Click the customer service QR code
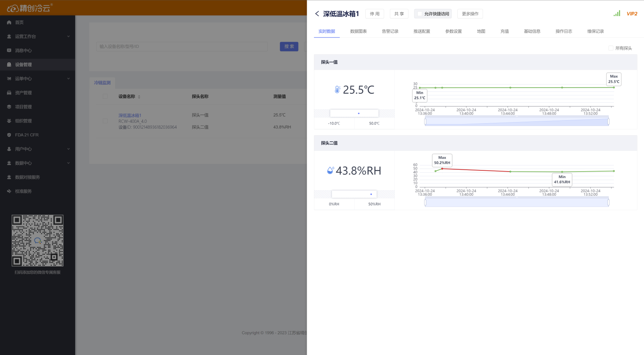The image size is (644, 355). point(38,240)
